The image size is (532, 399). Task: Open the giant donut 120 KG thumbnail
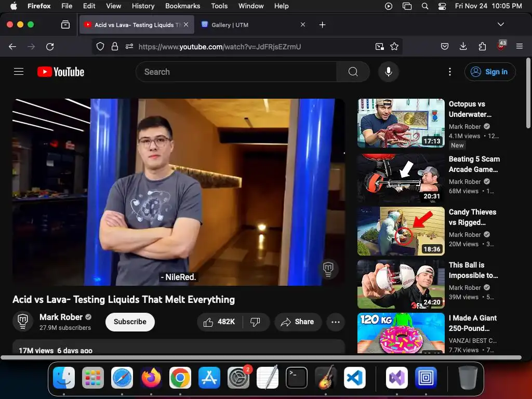coord(401,333)
